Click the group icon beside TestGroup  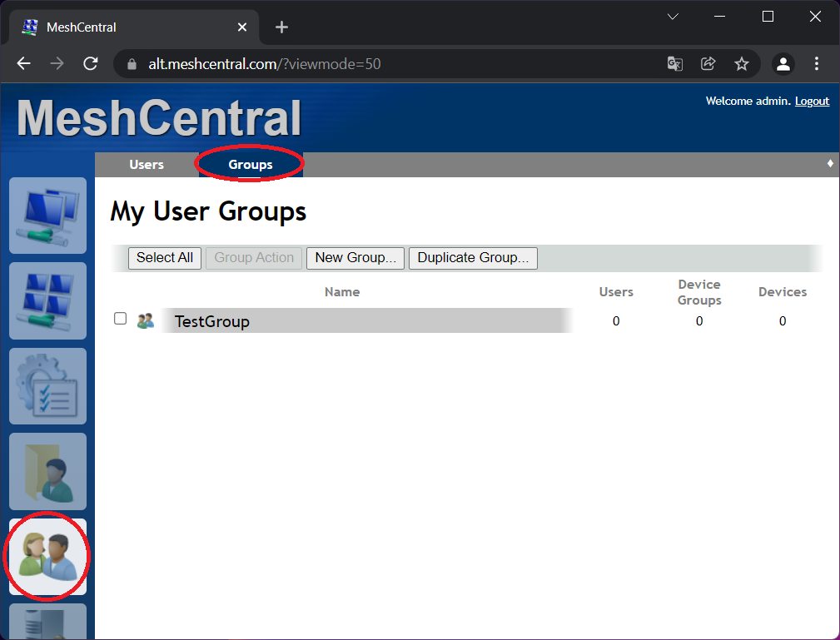pyautogui.click(x=146, y=320)
